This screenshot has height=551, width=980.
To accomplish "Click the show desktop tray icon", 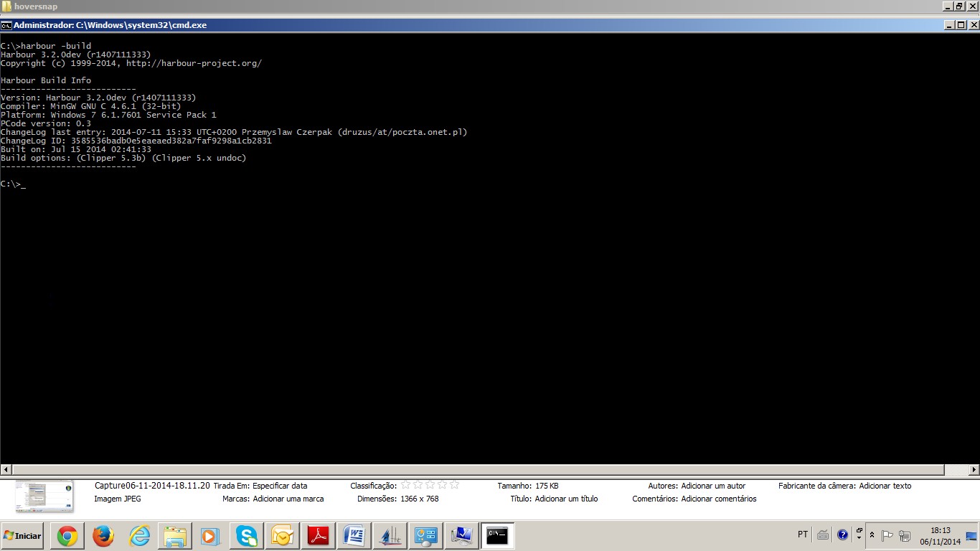I will pos(972,535).
